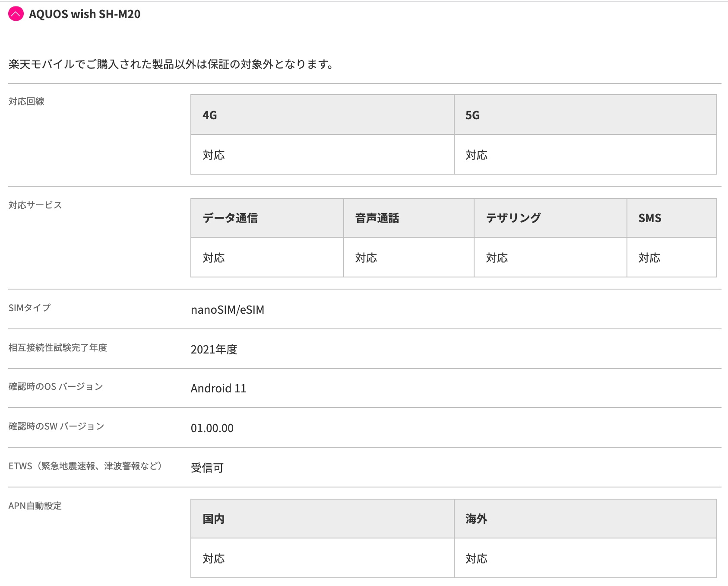Click the ETWS emergency alert label

pyautogui.click(x=85, y=466)
